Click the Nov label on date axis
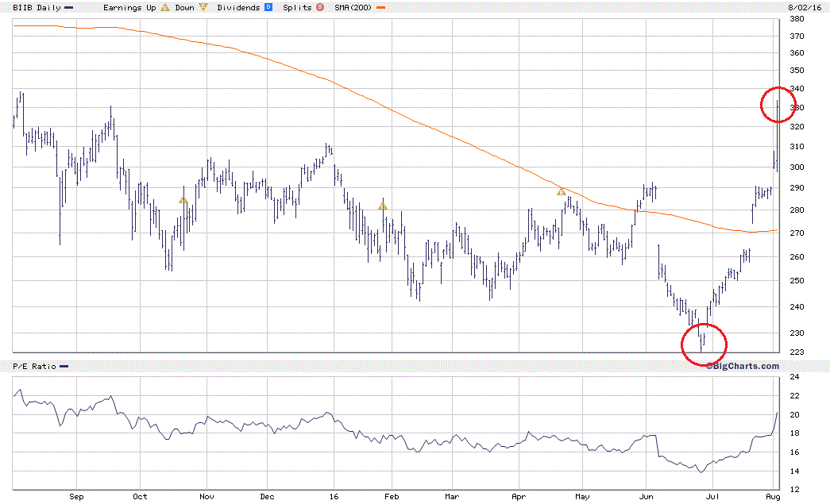 pos(207,497)
